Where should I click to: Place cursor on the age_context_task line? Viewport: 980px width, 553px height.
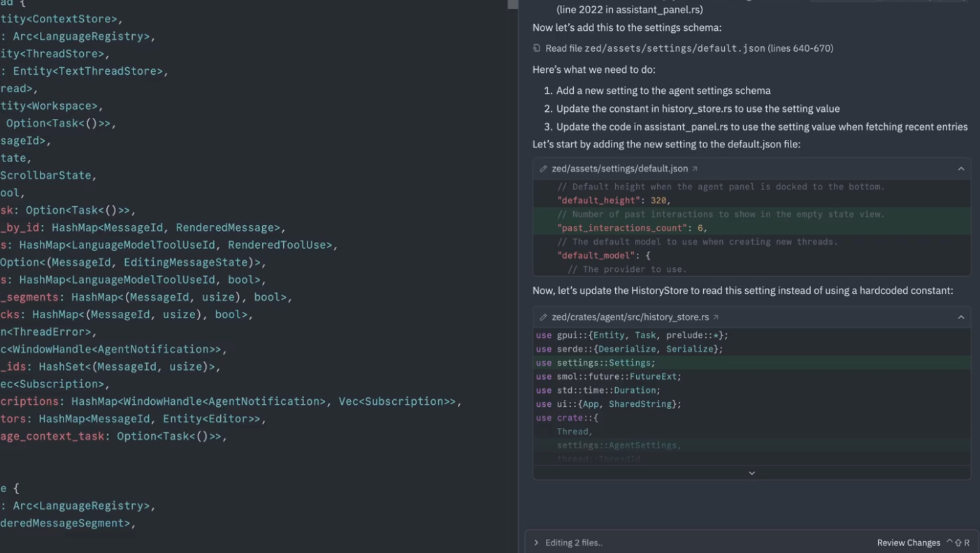coord(112,436)
